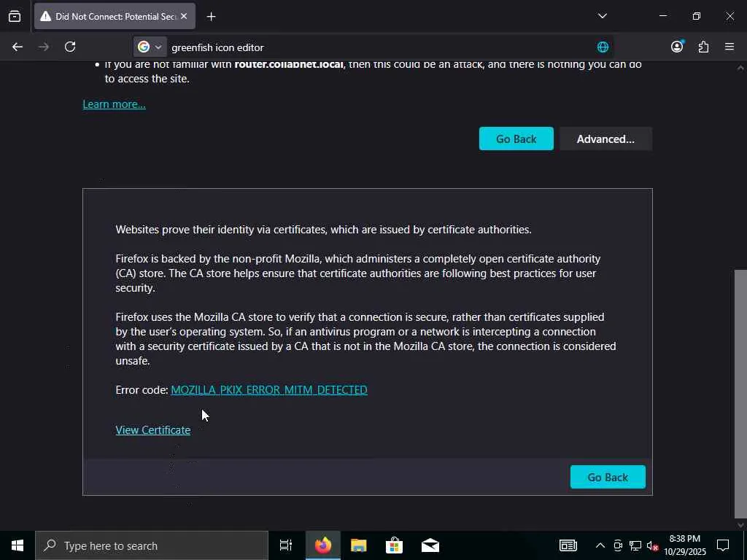This screenshot has height=560, width=747.
Task: Open network status tray icon
Action: (635, 545)
